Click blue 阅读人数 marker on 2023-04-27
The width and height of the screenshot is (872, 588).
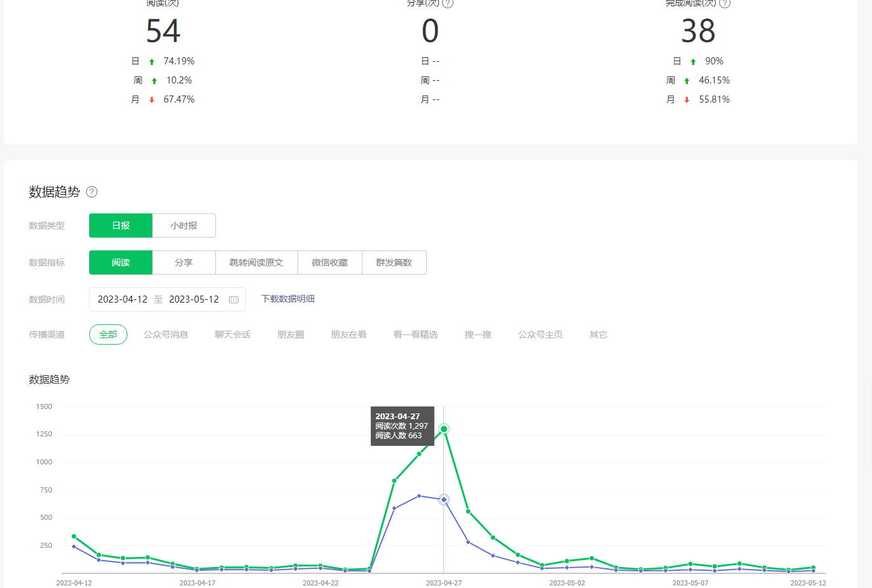pyautogui.click(x=444, y=499)
